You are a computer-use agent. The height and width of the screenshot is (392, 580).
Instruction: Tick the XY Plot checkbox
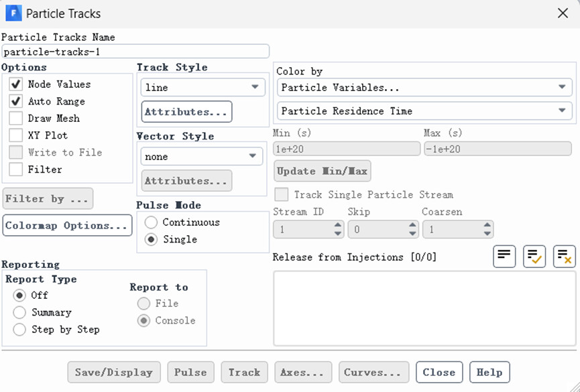(16, 135)
